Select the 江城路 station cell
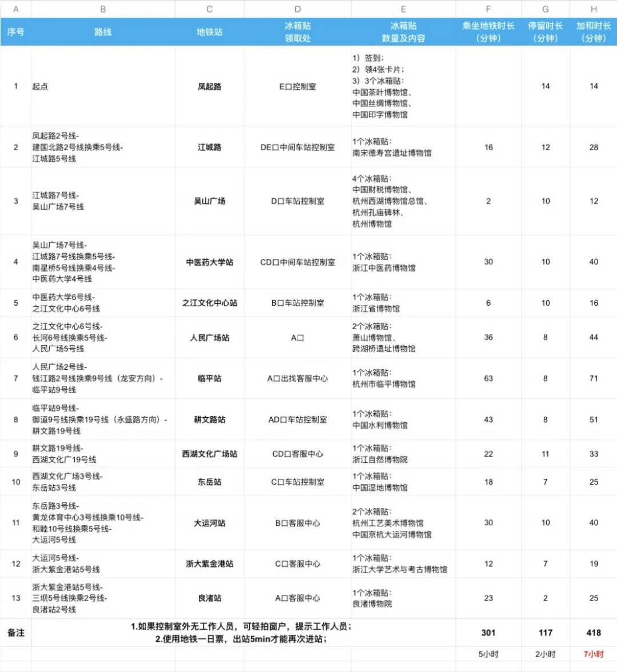The height and width of the screenshot is (672, 617). (x=210, y=147)
